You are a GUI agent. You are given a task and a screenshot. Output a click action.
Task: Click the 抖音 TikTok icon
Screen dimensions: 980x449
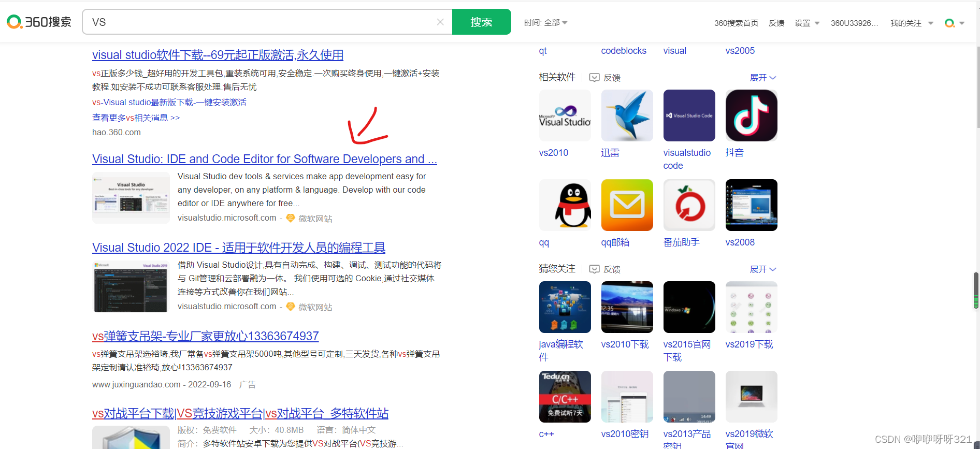pyautogui.click(x=751, y=115)
